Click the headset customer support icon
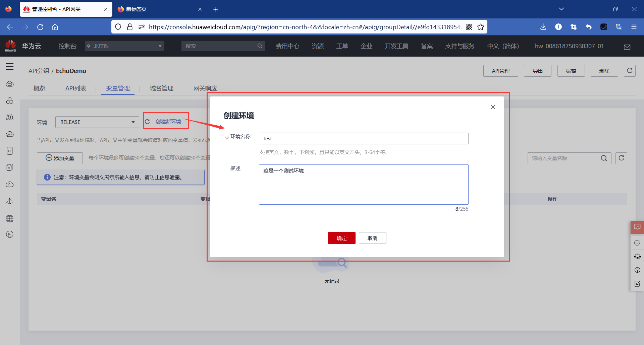The height and width of the screenshot is (345, 644). (x=637, y=257)
